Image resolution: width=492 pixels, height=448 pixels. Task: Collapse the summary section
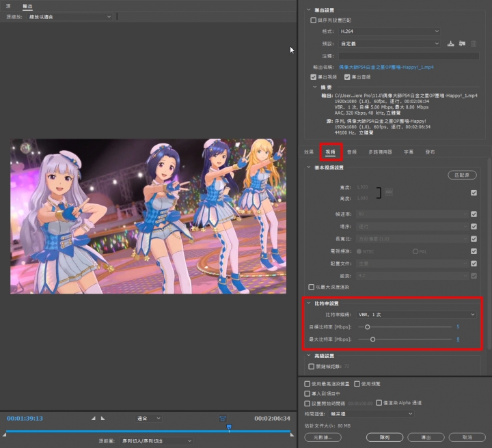click(x=315, y=87)
